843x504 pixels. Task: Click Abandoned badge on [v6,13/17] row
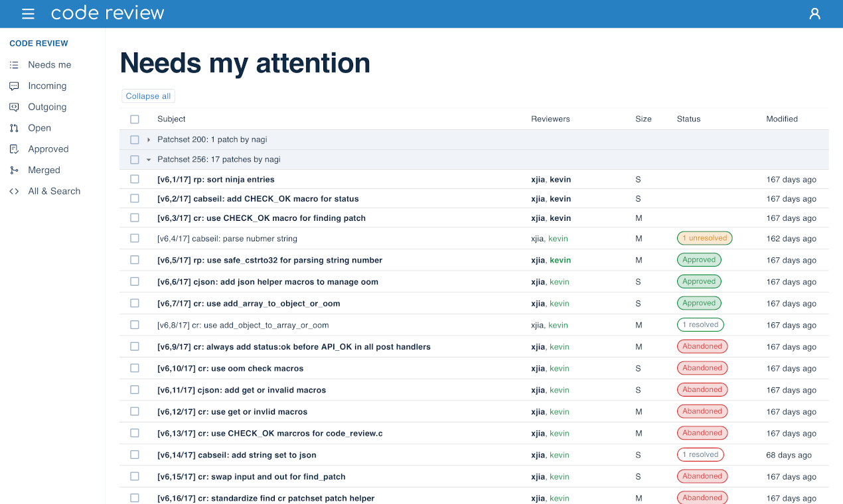coord(702,433)
